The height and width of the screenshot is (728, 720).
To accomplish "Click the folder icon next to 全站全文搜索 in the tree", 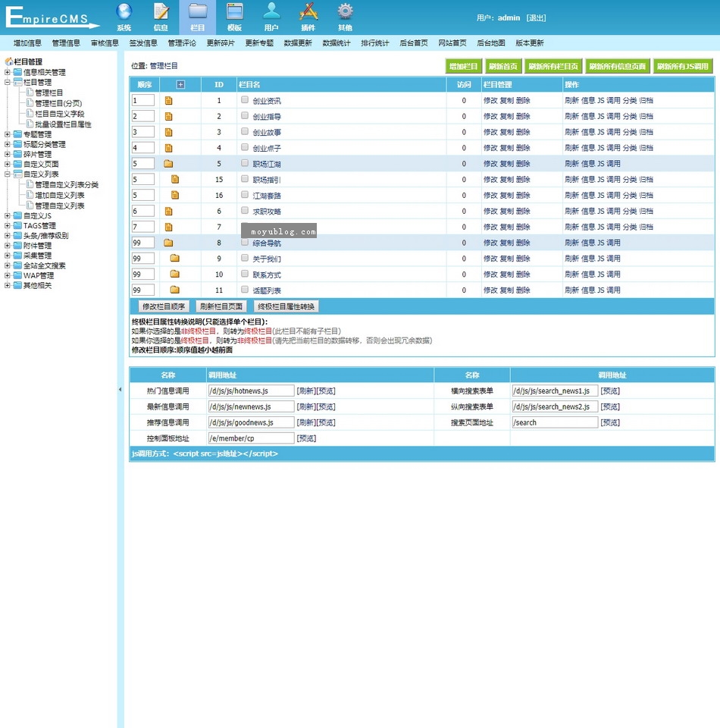I will point(17,265).
